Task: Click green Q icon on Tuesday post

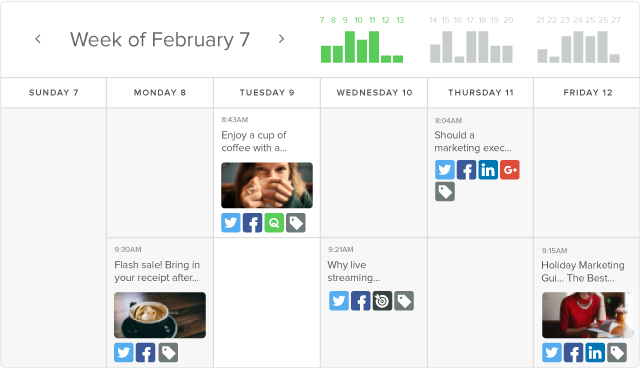Action: tap(274, 223)
